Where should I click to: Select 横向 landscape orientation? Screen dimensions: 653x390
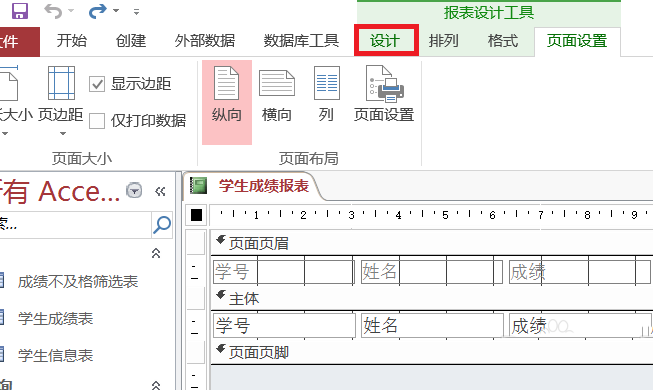point(277,95)
